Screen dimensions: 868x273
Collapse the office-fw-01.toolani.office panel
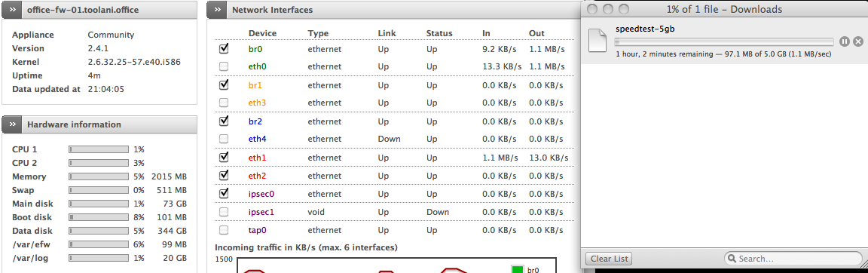[x=12, y=10]
